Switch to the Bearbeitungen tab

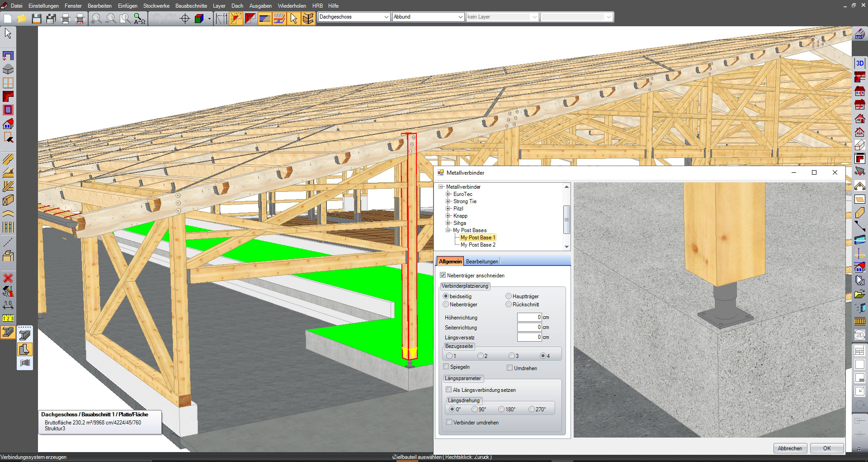482,262
